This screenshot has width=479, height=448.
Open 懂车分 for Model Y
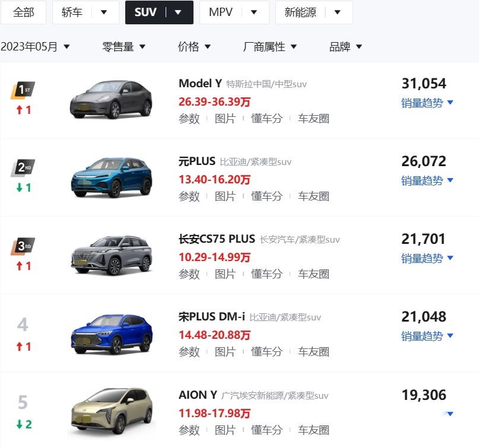[267, 119]
